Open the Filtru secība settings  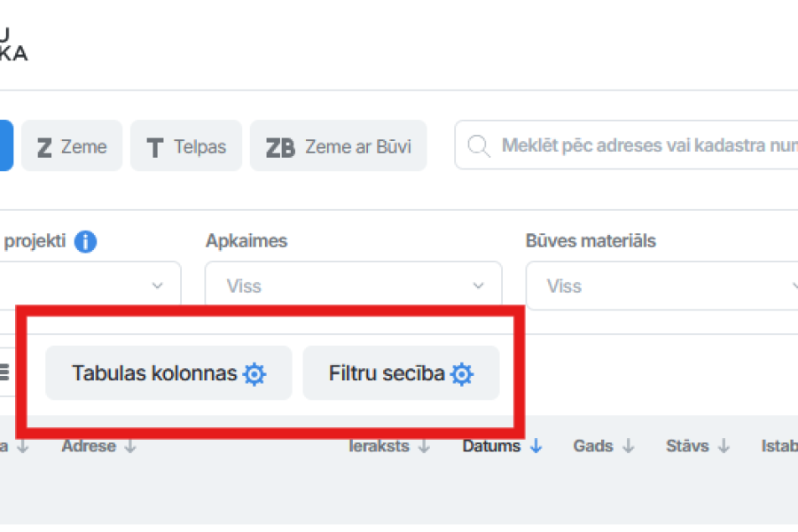[401, 373]
